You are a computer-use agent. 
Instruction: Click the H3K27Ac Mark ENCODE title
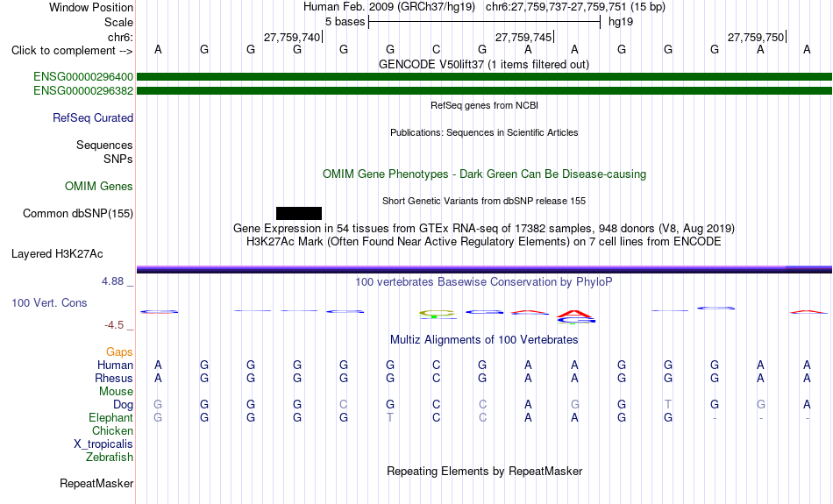tap(484, 242)
